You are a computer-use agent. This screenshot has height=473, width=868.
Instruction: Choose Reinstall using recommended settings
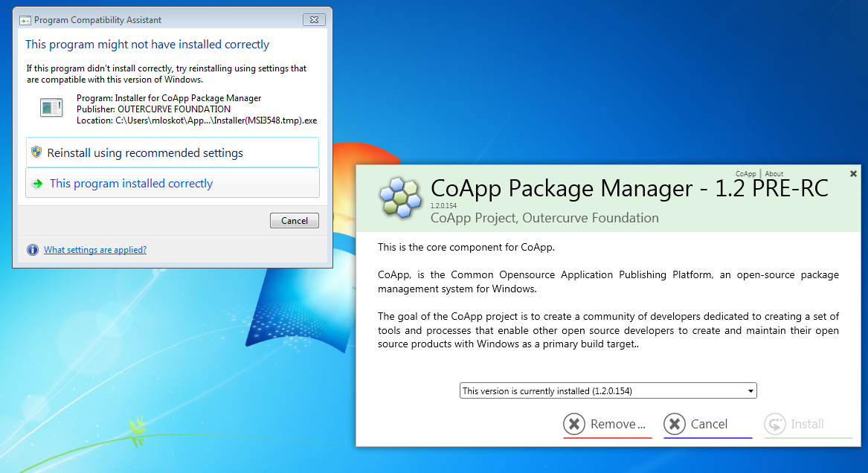pyautogui.click(x=172, y=152)
